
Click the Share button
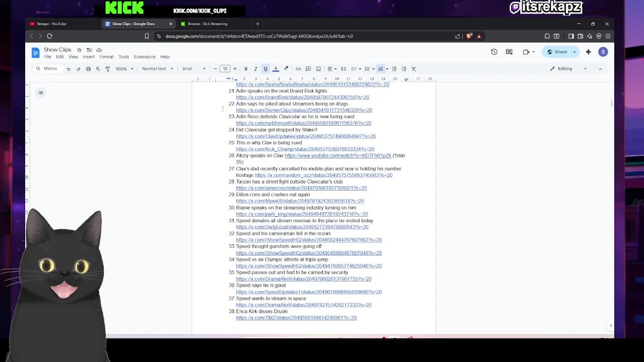tap(557, 52)
